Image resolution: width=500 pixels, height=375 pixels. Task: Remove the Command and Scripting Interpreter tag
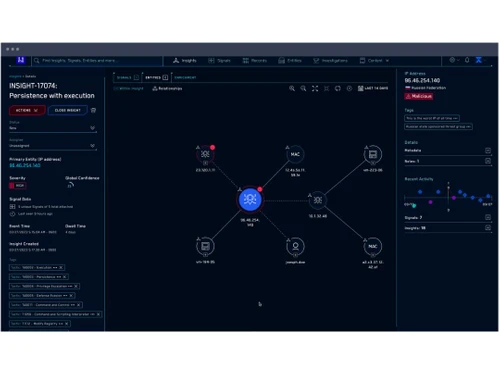98,314
